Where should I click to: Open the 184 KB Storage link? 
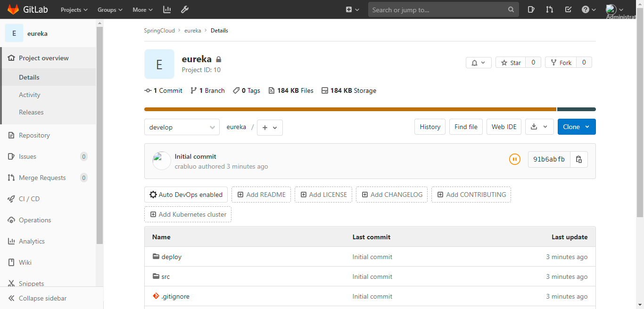coord(349,90)
